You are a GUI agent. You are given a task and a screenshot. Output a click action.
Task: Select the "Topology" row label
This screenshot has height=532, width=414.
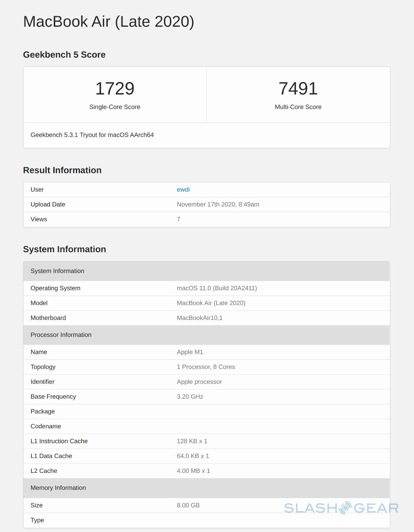tap(43, 367)
